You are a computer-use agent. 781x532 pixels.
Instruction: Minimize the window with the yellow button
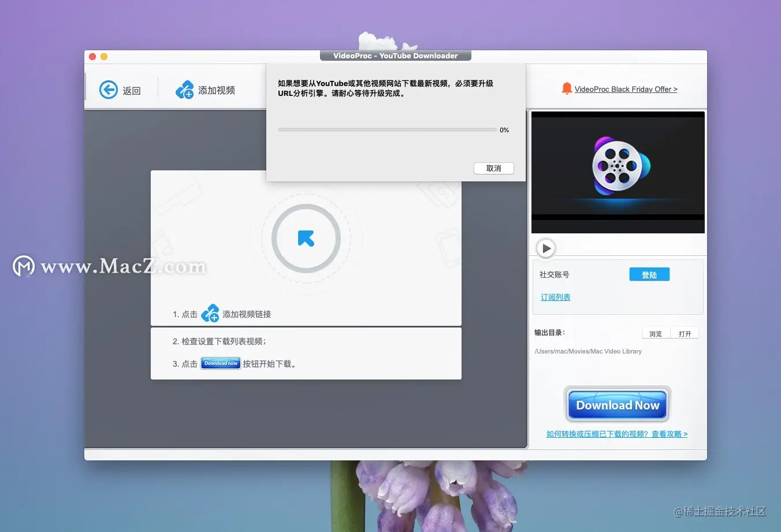[x=104, y=57]
